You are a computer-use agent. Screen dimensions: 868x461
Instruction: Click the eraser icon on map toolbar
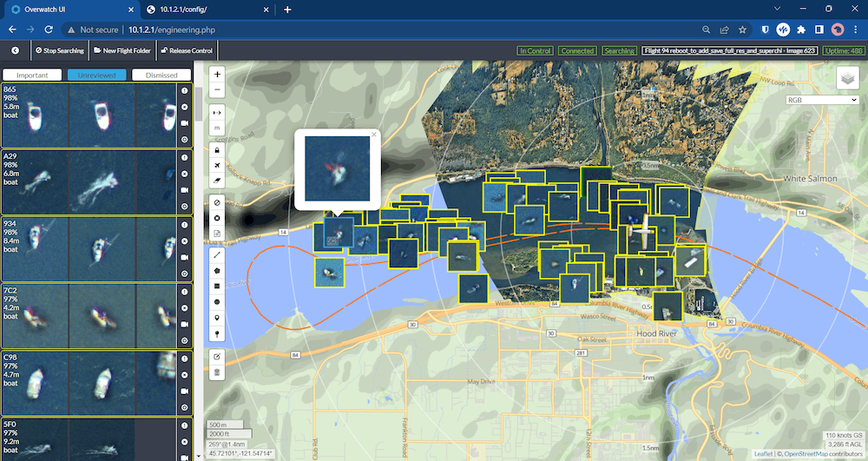tap(217, 181)
